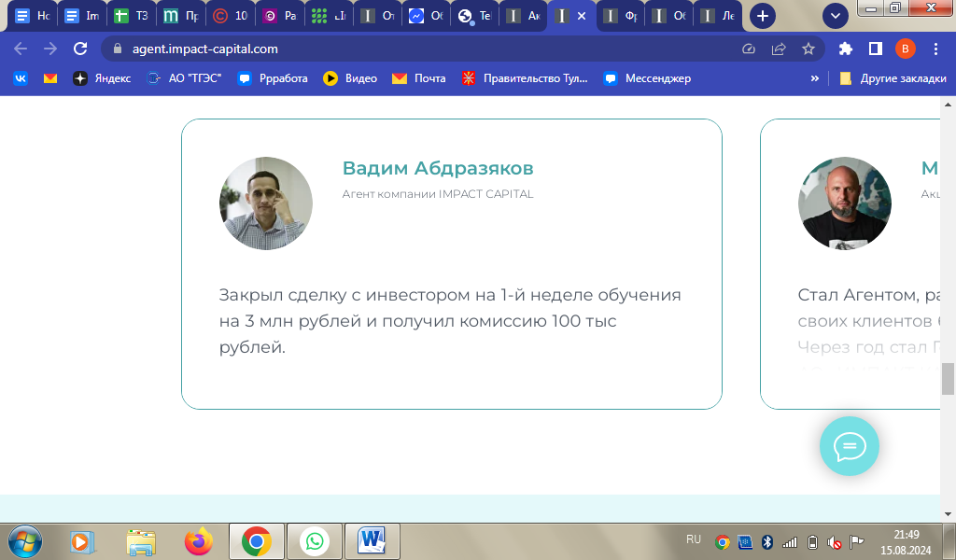Launch Firefox from the taskbar
Viewport: 956px width, 560px height.
(199, 541)
